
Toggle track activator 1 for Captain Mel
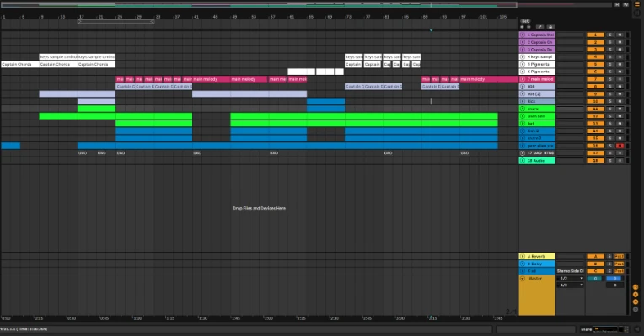tap(595, 35)
